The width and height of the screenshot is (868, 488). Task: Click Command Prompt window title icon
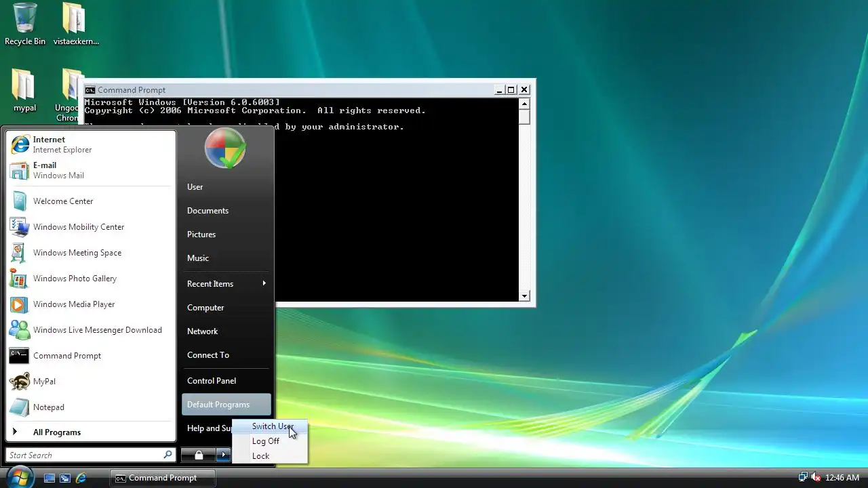click(90, 90)
